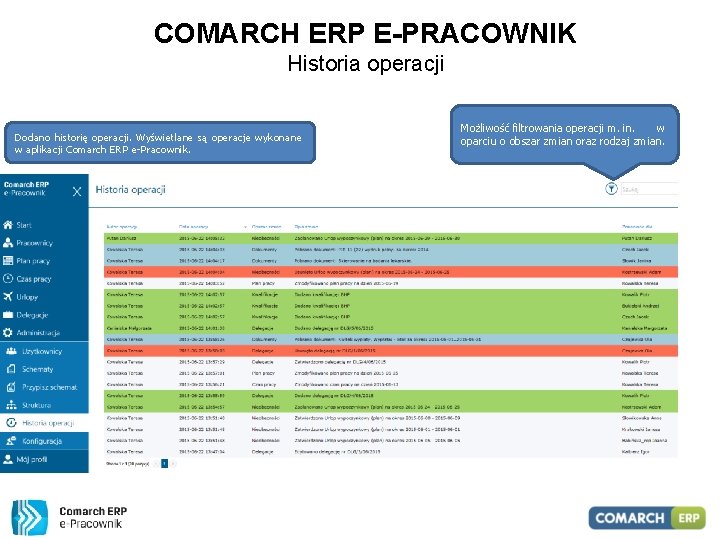Open Konfiguracja via the user-settings icon
Image resolution: width=720 pixels, height=540 pixels.
coord(11,441)
